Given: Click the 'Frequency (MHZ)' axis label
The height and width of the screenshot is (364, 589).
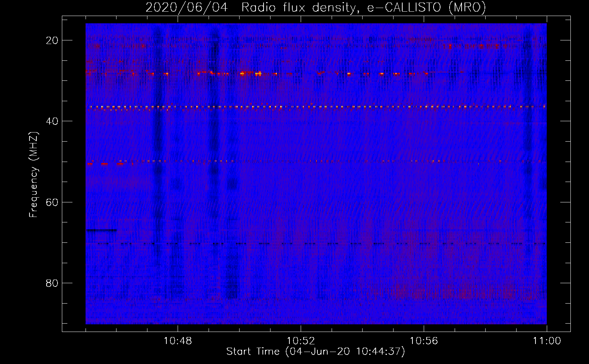Looking at the screenshot, I should 34,175.
